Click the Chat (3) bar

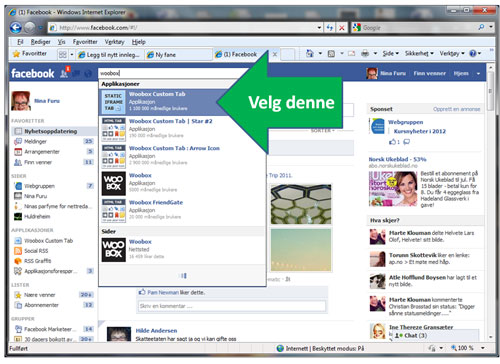click(x=436, y=335)
